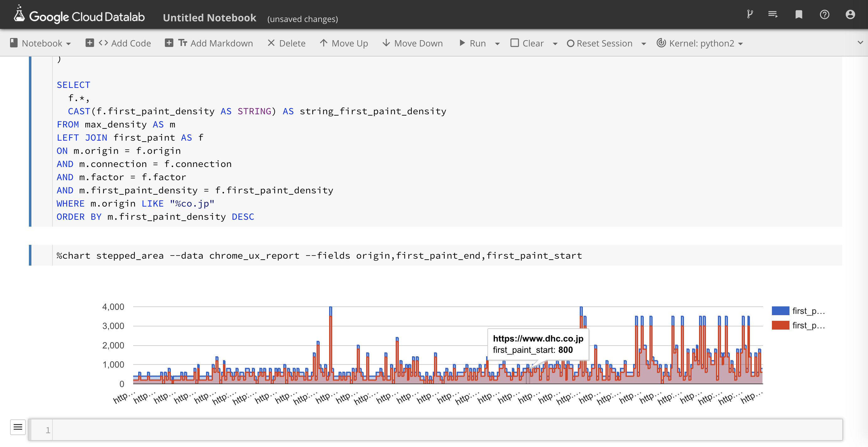The image size is (868, 447).
Task: Toggle the blue first_p legend swatch
Action: 780,310
